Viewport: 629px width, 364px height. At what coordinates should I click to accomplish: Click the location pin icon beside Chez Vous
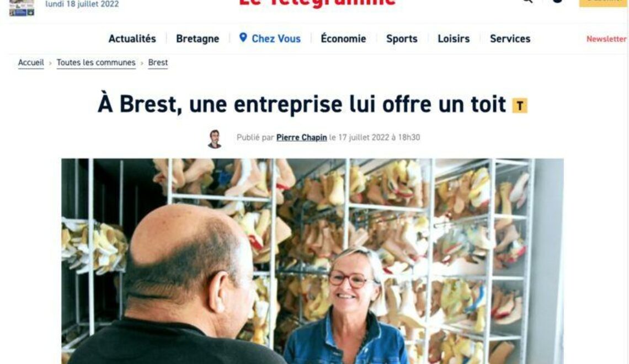243,38
